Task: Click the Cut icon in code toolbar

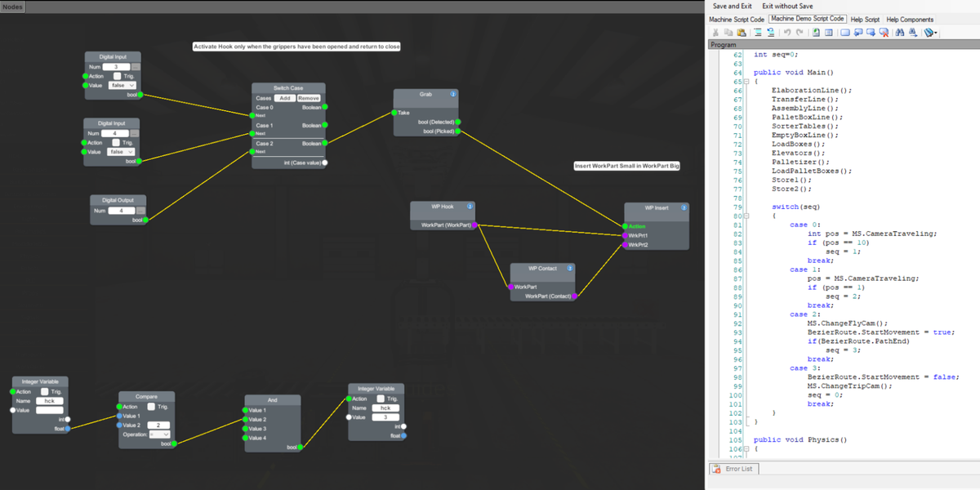Action: coord(716,33)
